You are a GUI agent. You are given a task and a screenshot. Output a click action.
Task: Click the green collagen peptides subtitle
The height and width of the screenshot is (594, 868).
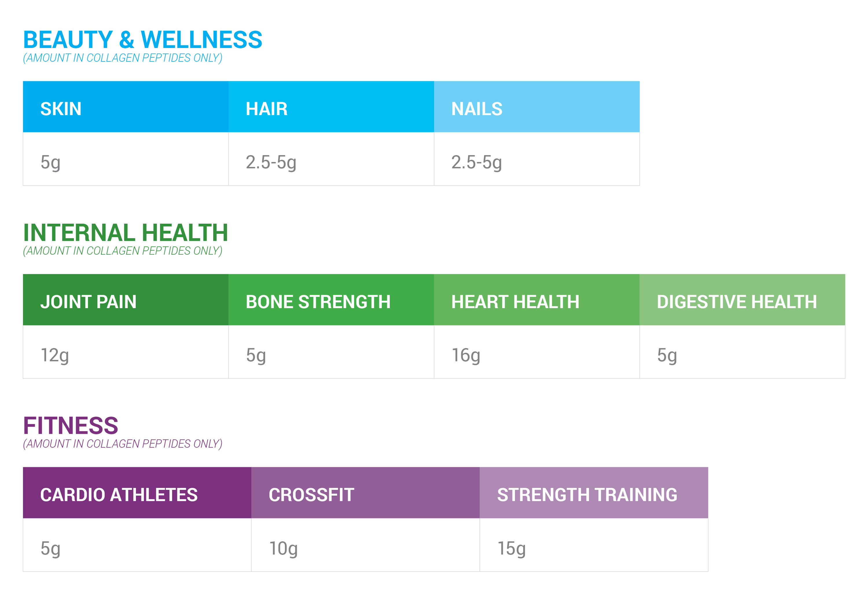pyautogui.click(x=123, y=251)
